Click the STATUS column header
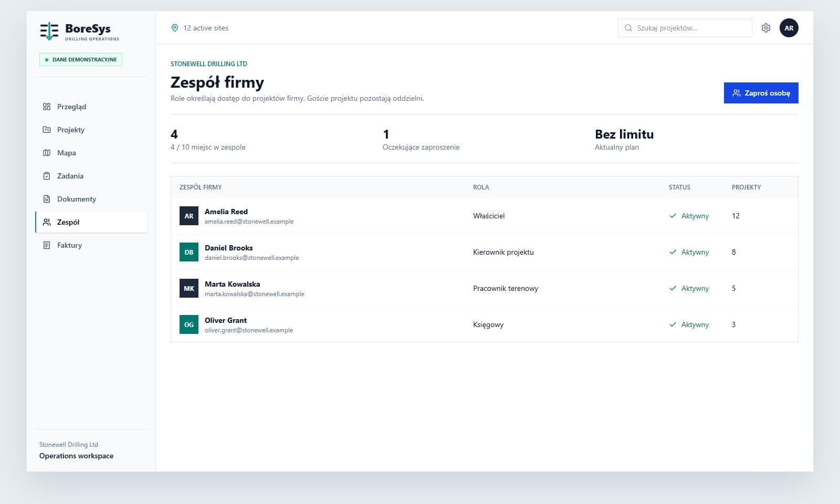This screenshot has height=504, width=840. pyautogui.click(x=679, y=187)
